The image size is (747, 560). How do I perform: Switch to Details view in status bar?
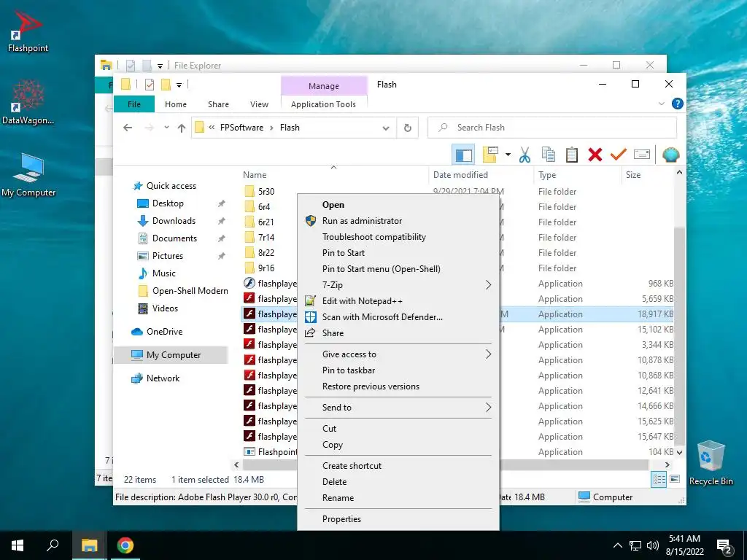pos(659,479)
